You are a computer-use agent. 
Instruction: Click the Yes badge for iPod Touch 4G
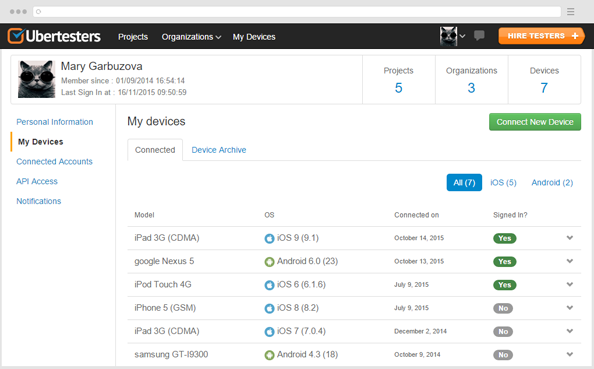point(505,285)
